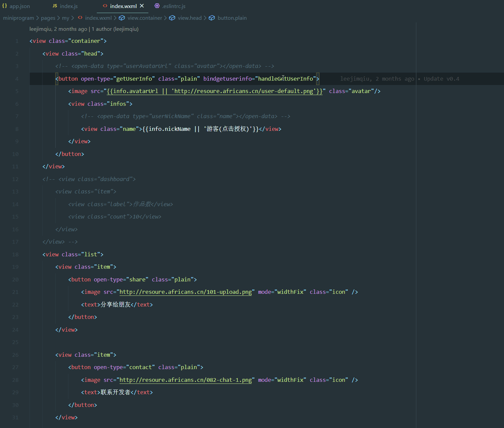Click closing </button> tag on line 10
This screenshot has height=428, width=504.
(70, 154)
